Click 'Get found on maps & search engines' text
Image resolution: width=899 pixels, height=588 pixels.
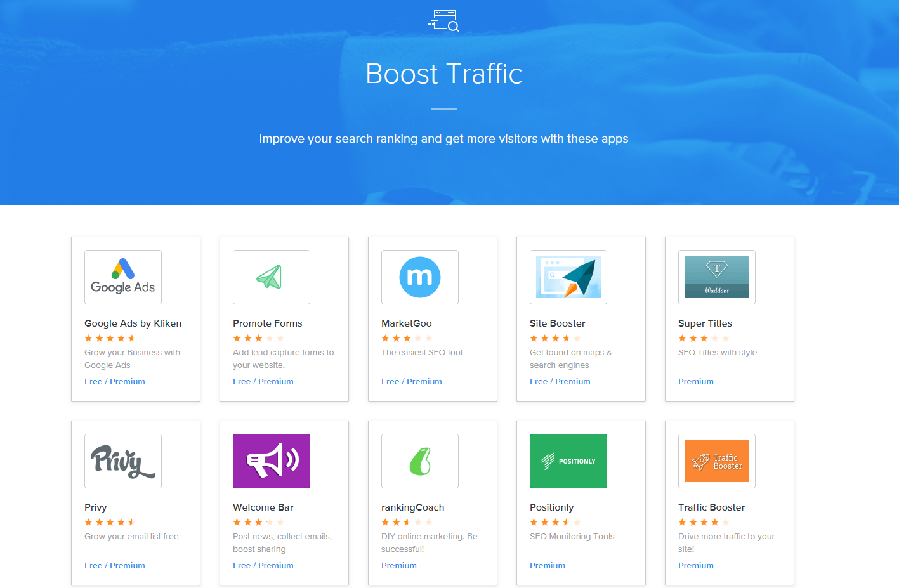tap(571, 359)
